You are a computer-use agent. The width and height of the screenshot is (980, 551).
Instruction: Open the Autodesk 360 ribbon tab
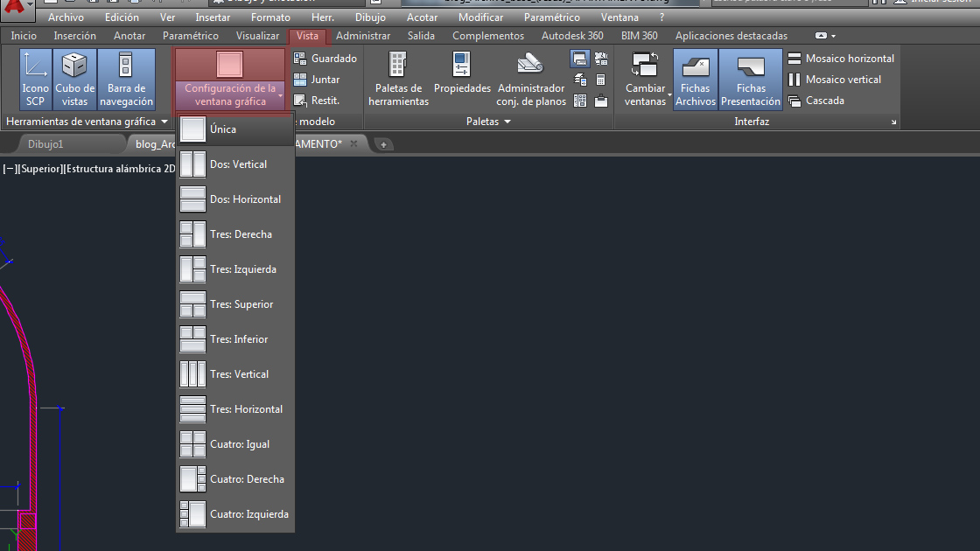pos(572,36)
